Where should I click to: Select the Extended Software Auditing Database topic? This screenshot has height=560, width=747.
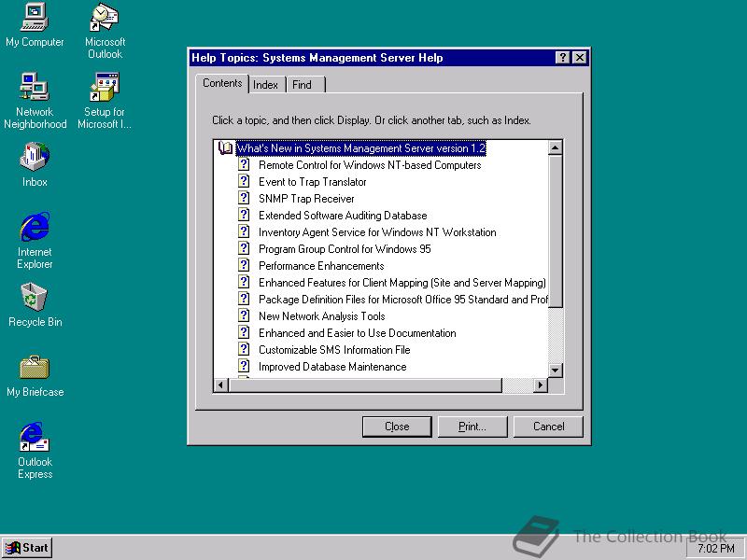[343, 216]
